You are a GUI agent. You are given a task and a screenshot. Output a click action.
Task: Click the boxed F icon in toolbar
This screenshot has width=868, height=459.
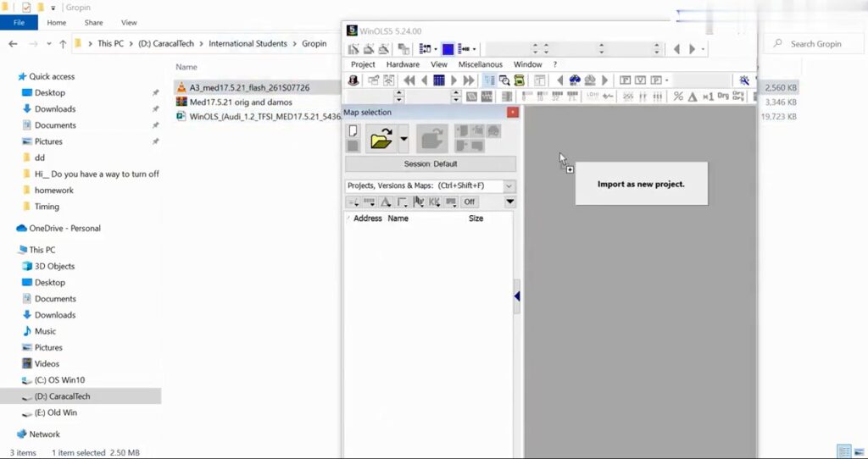pos(625,80)
